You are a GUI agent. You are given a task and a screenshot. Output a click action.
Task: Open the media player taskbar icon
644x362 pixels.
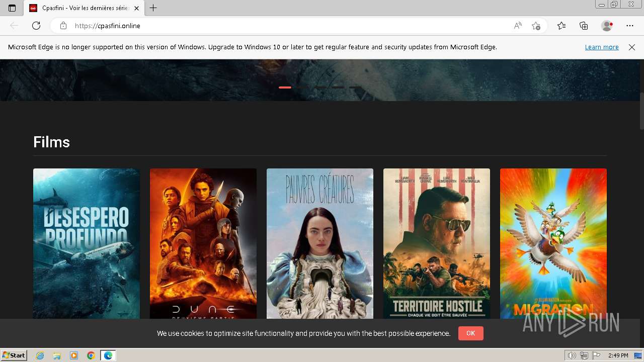74,355
